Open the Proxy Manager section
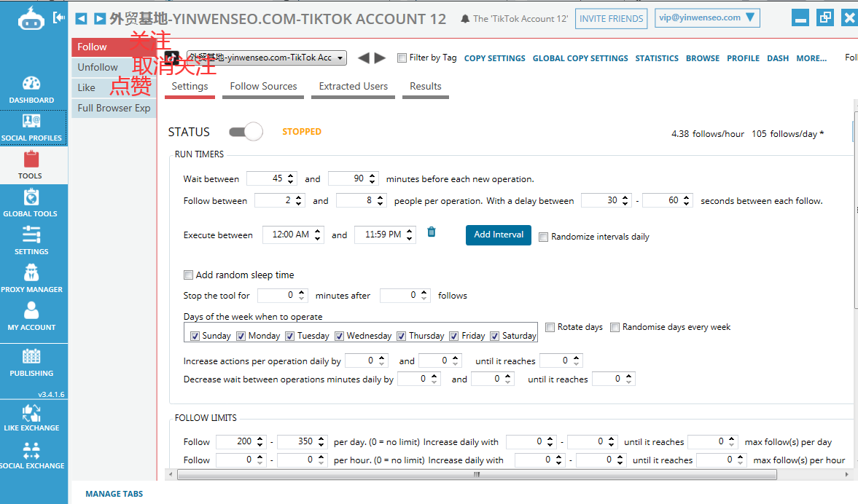 pyautogui.click(x=31, y=279)
